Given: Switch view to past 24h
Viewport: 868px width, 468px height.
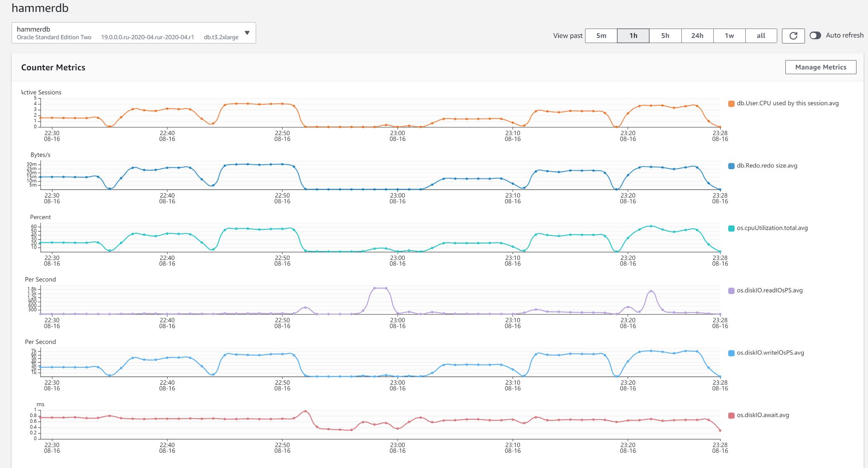Looking at the screenshot, I should (697, 36).
